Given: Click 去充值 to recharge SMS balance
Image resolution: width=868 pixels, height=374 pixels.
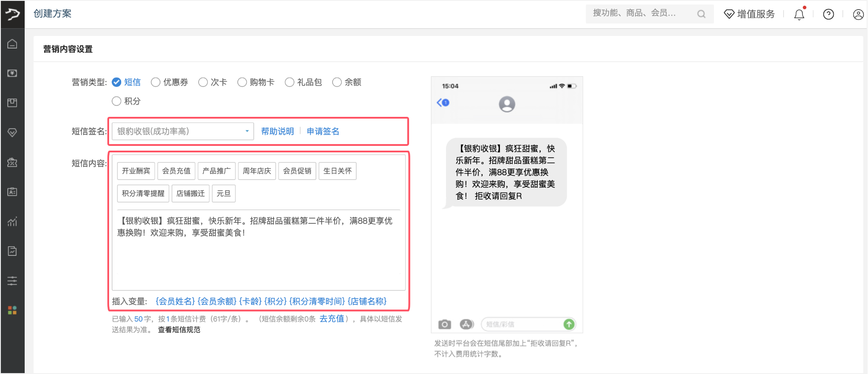Looking at the screenshot, I should click(332, 319).
